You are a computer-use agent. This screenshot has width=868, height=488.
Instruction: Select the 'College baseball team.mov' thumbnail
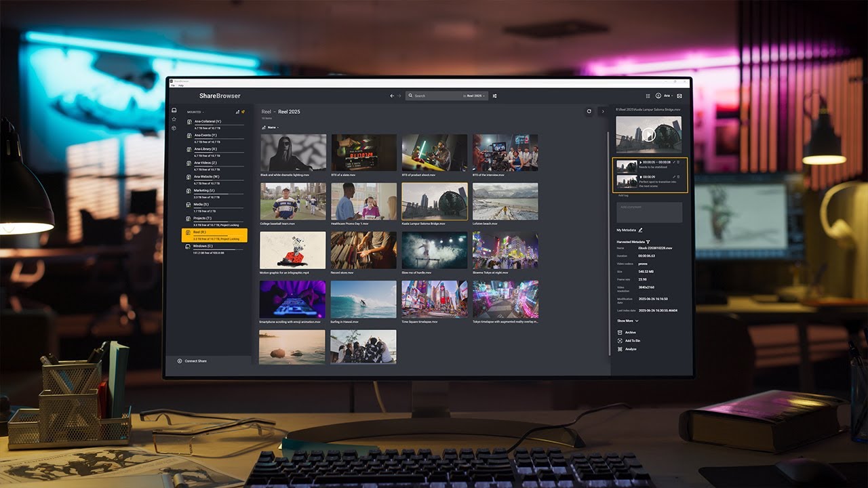click(x=293, y=201)
